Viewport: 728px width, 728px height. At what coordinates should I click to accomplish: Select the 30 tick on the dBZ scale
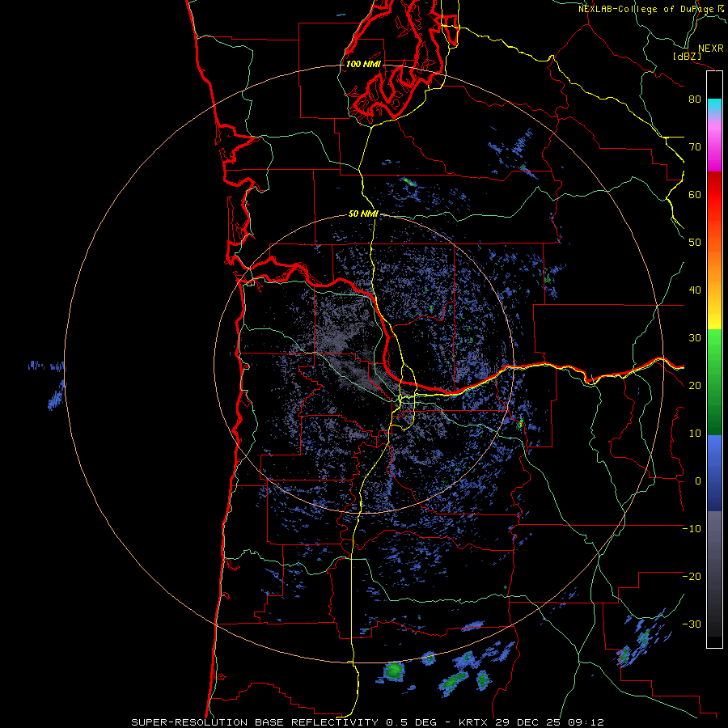[x=695, y=337]
